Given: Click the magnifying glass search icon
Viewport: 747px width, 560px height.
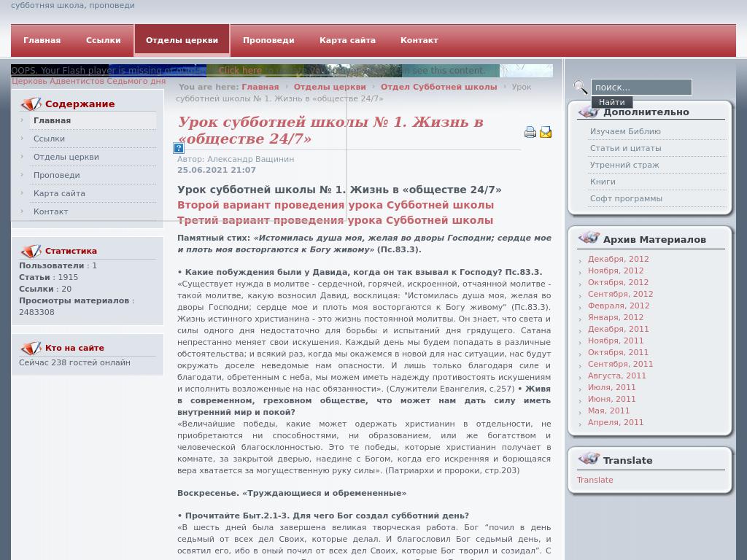Looking at the screenshot, I should click(x=581, y=87).
